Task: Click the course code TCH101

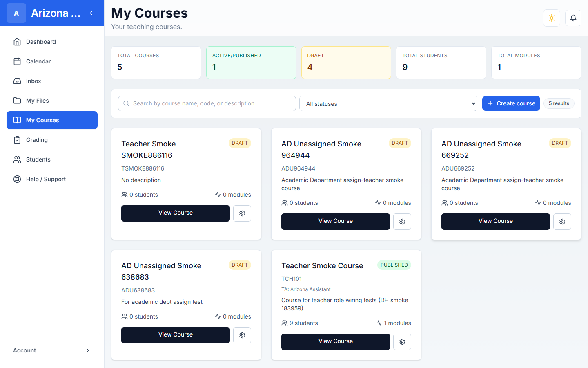Action: [292, 279]
